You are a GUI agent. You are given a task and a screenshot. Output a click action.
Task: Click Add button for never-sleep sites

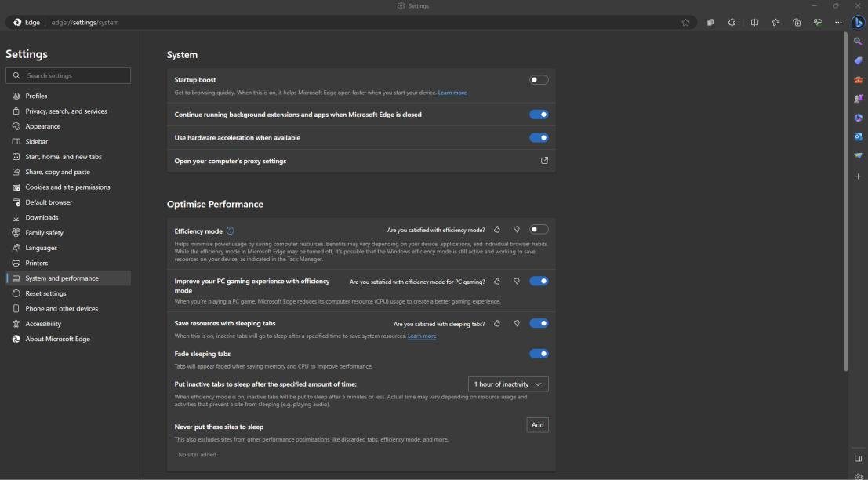point(538,425)
